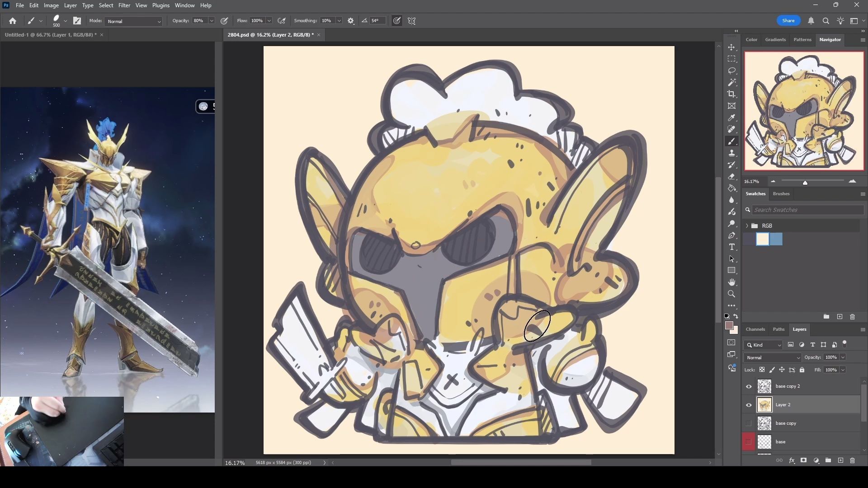Click the cream color swatch

point(763,239)
